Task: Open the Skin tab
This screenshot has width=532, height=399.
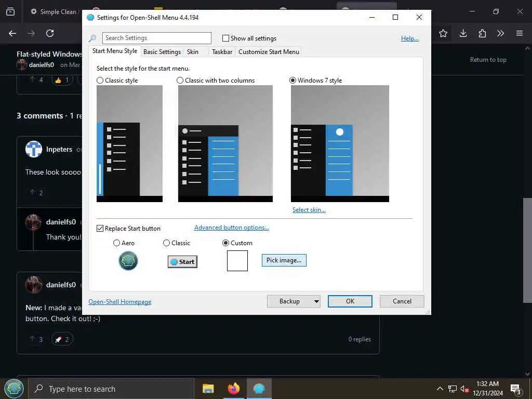Action: 193,52
